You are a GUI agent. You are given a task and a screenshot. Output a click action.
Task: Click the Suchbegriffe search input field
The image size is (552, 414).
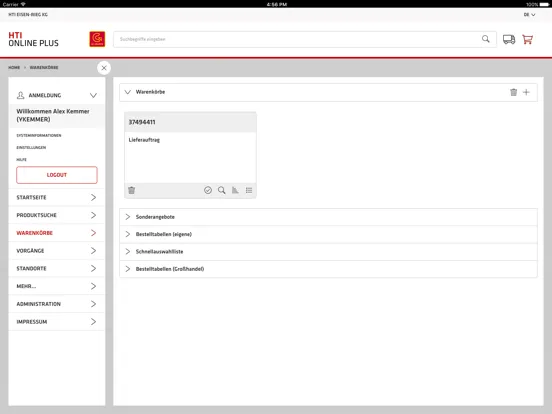pos(297,39)
